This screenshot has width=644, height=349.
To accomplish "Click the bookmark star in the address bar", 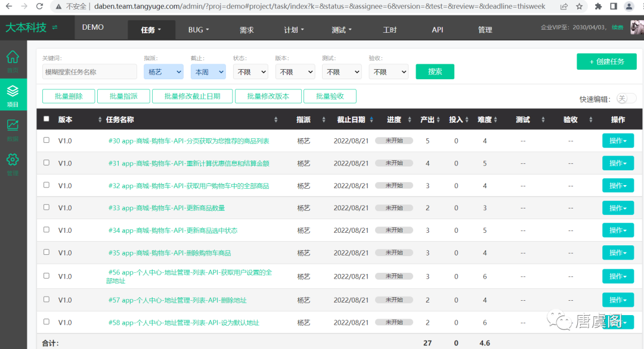I will [579, 7].
